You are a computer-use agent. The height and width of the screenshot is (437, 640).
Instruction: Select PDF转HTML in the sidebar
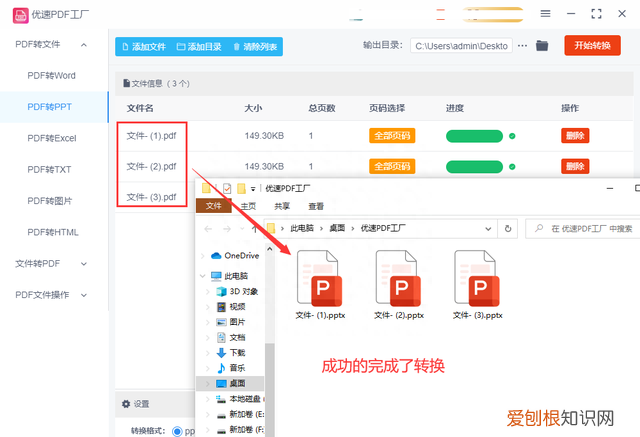pyautogui.click(x=53, y=233)
